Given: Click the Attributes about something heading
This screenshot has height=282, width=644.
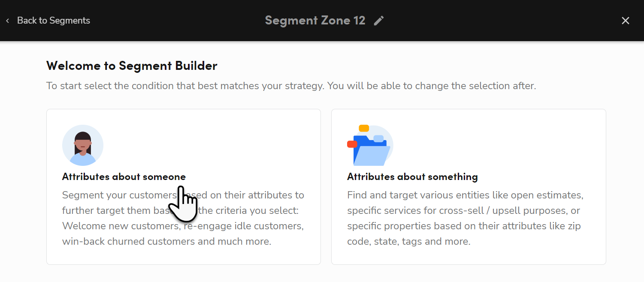Looking at the screenshot, I should [x=412, y=177].
